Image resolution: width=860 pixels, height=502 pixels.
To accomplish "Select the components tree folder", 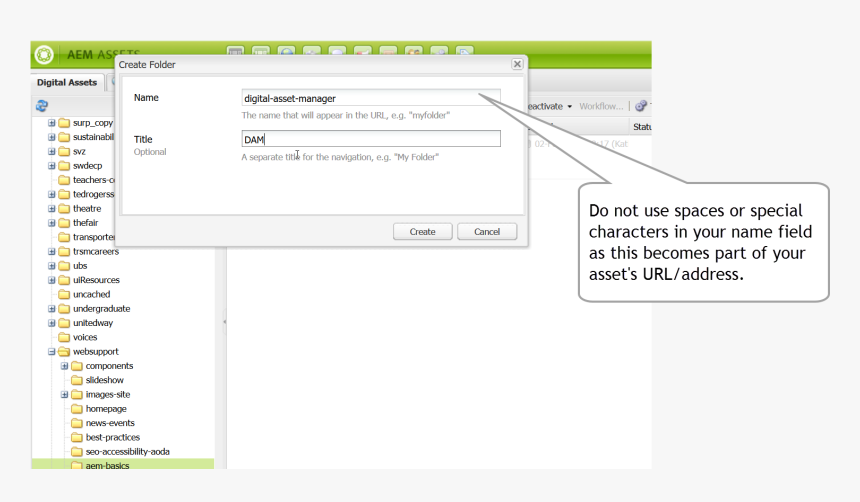I will point(109,365).
